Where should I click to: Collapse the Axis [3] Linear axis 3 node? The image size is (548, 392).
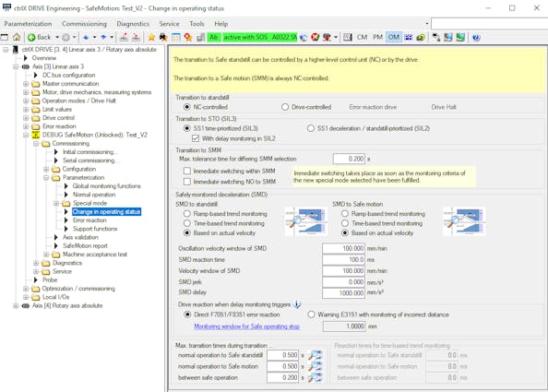pos(16,66)
